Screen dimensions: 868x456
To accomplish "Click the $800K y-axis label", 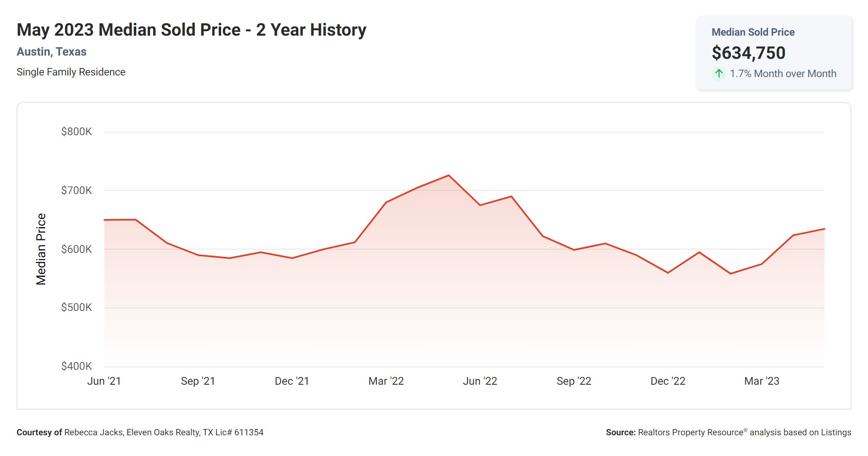I will [x=77, y=132].
